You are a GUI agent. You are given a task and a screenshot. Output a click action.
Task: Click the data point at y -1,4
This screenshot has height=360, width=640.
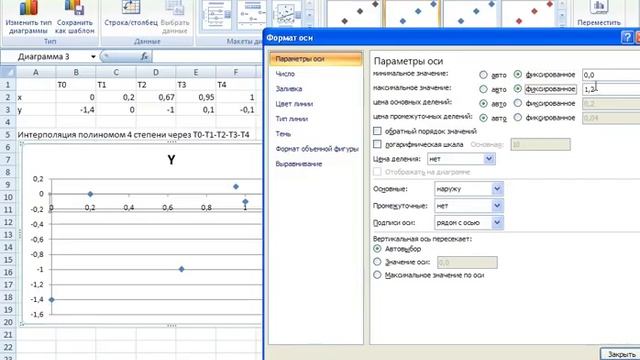pos(51,300)
